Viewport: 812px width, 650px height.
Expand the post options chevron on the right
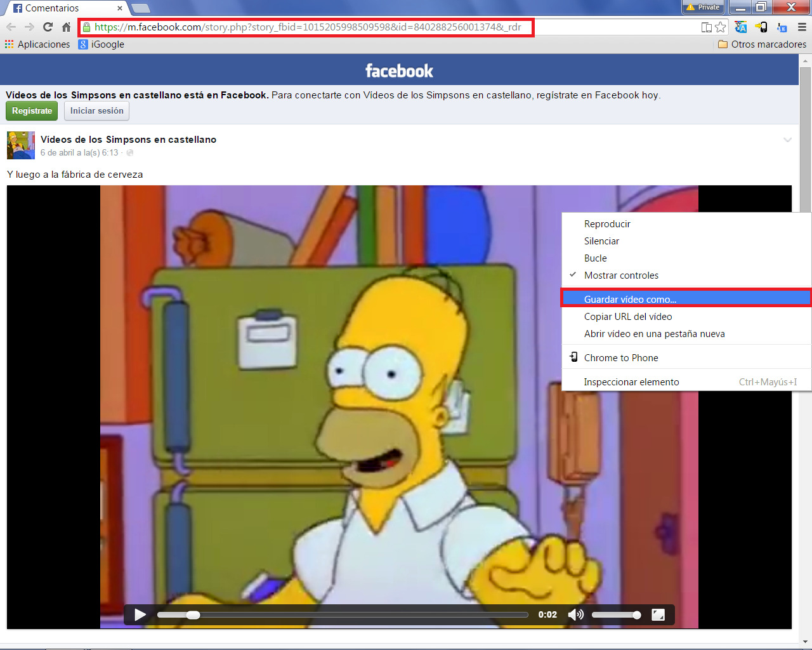(787, 140)
